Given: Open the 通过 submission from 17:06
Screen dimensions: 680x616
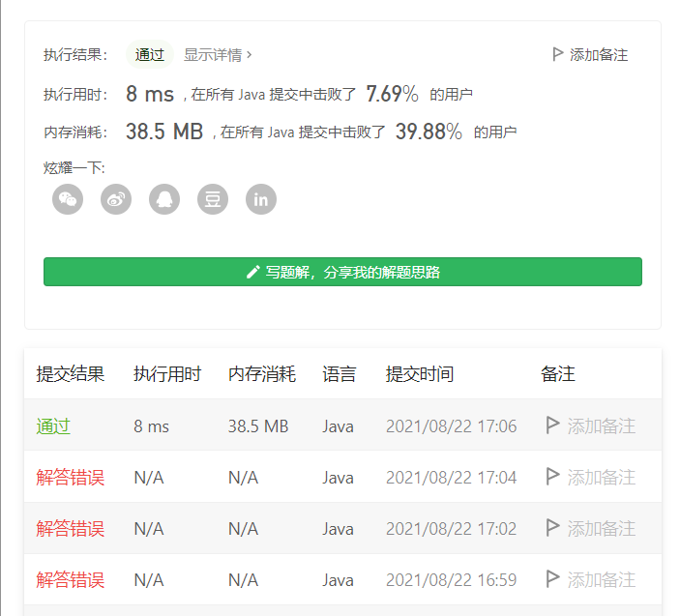Looking at the screenshot, I should (53, 426).
